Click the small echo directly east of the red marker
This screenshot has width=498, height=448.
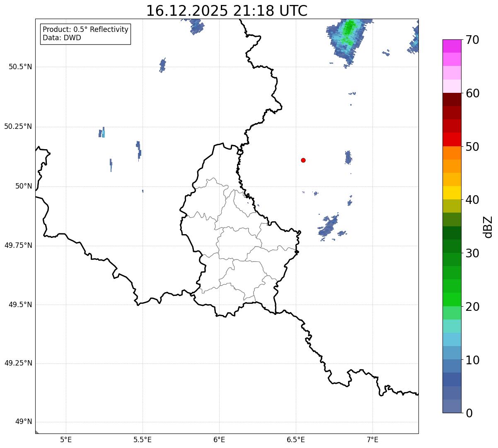(x=348, y=157)
